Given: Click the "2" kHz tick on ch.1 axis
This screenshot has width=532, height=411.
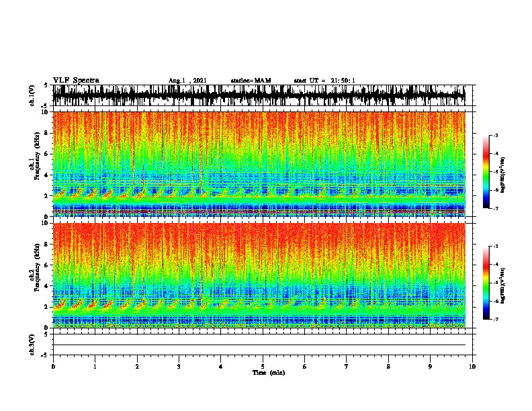Looking at the screenshot, I should 47,195.
